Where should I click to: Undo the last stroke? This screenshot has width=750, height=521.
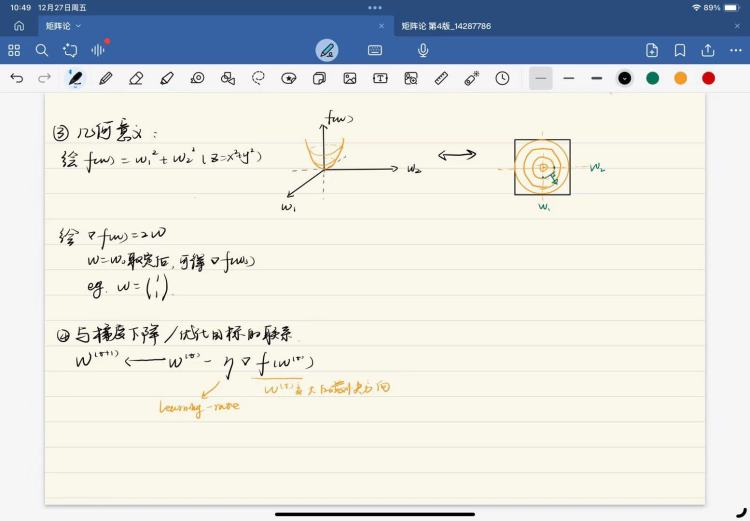click(x=16, y=78)
